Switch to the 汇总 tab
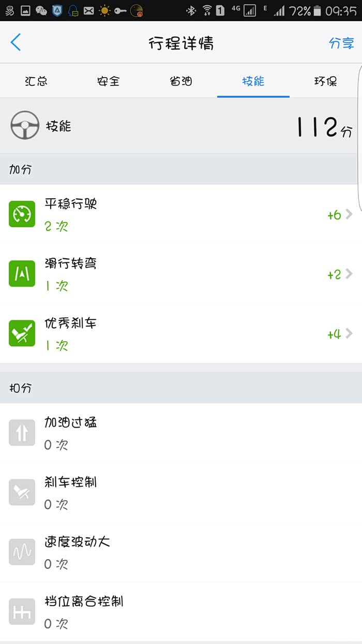The width and height of the screenshot is (362, 644). (x=36, y=81)
